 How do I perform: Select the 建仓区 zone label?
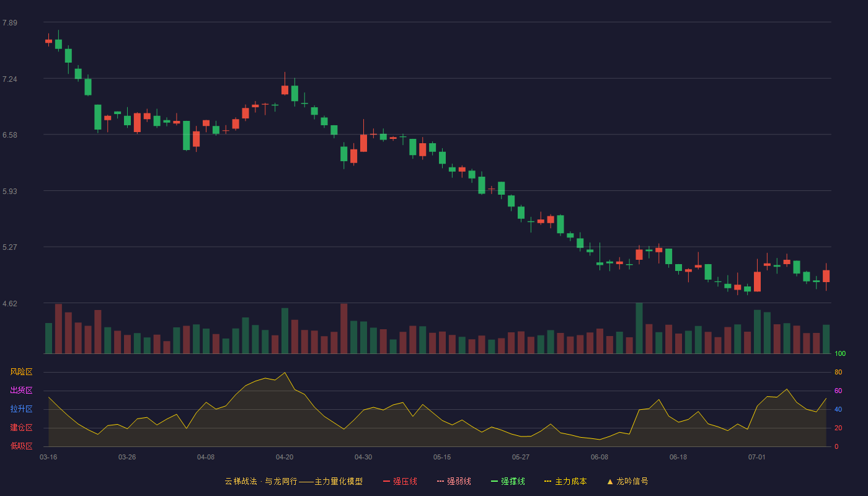click(21, 428)
